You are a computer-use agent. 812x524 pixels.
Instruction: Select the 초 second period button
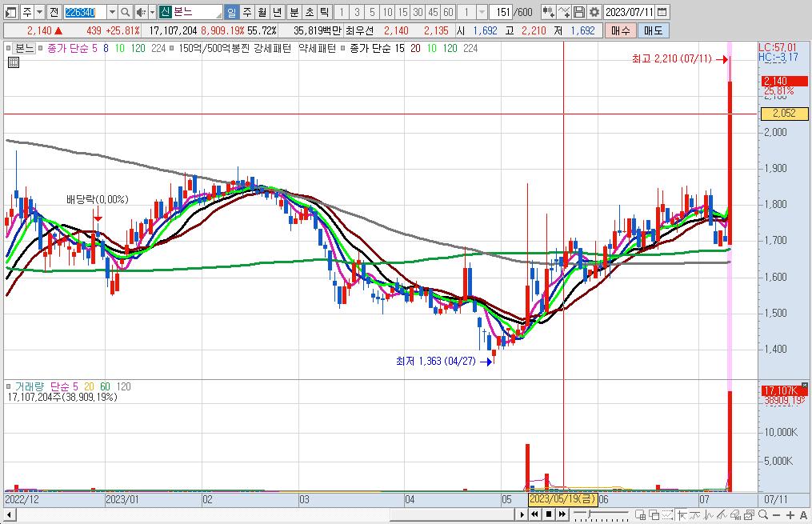click(x=309, y=11)
